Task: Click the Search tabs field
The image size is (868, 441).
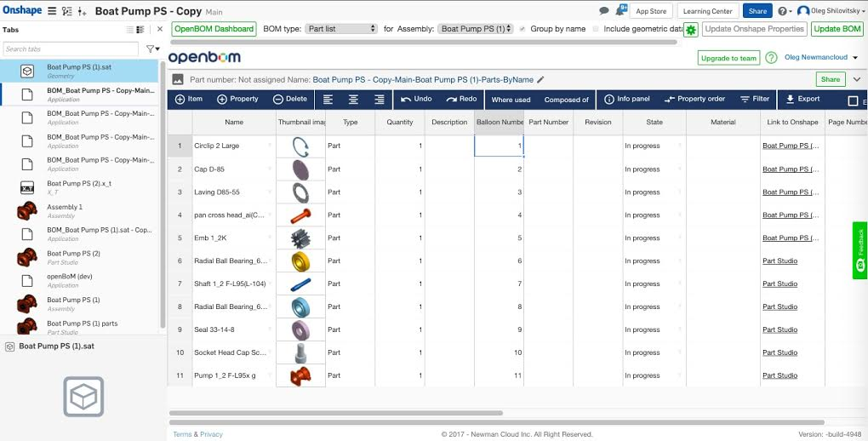Action: click(71, 49)
